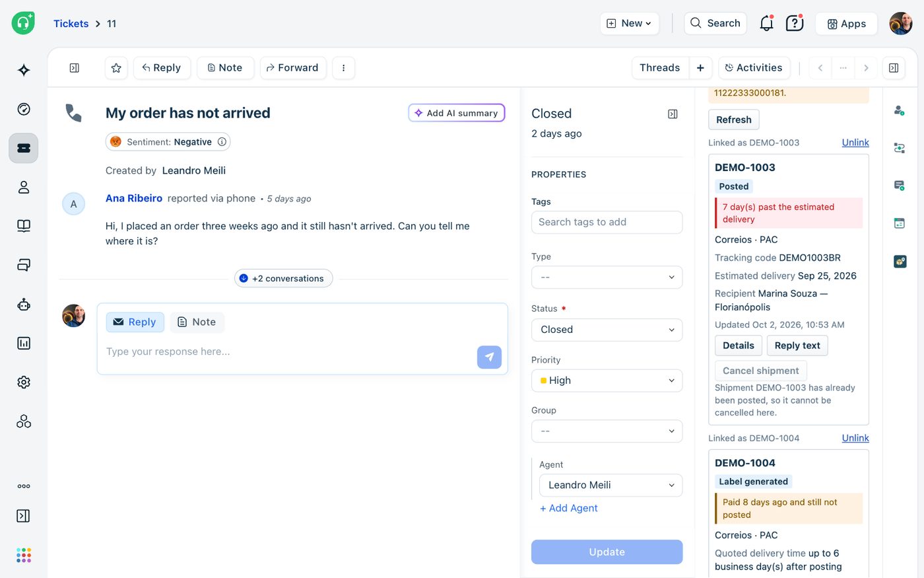Star this ticket with the star icon

116,67
